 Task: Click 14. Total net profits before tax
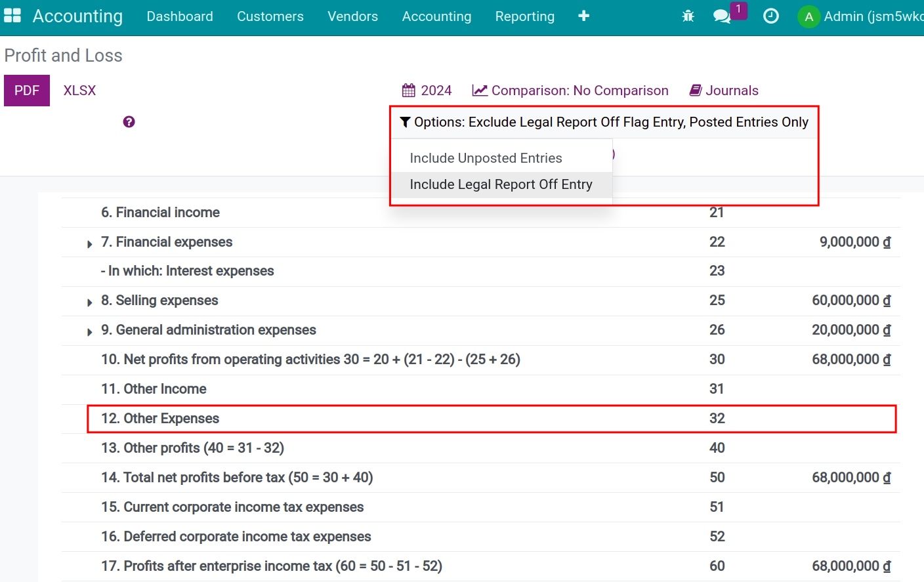[237, 478]
